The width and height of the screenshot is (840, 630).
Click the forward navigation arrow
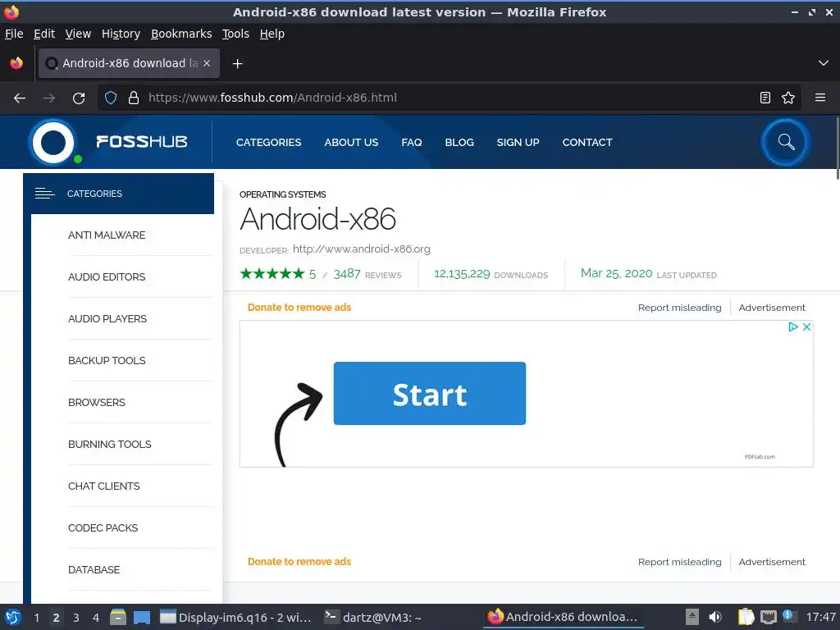(49, 98)
